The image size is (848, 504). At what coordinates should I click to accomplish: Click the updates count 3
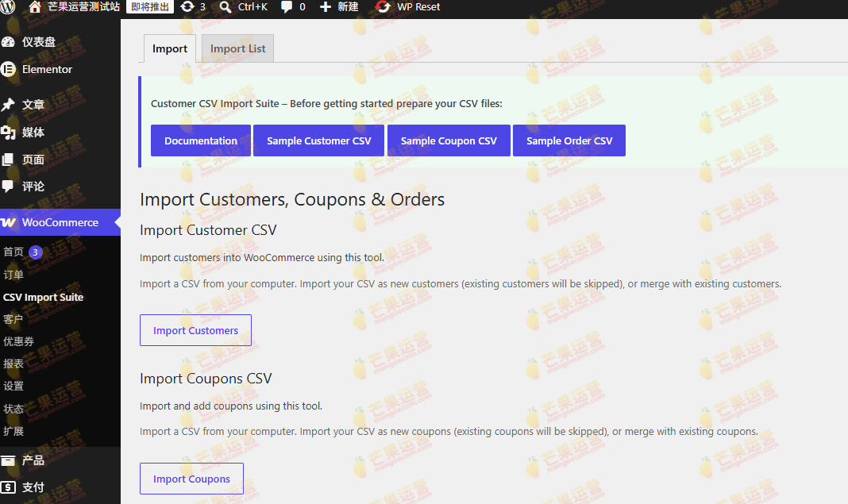202,6
